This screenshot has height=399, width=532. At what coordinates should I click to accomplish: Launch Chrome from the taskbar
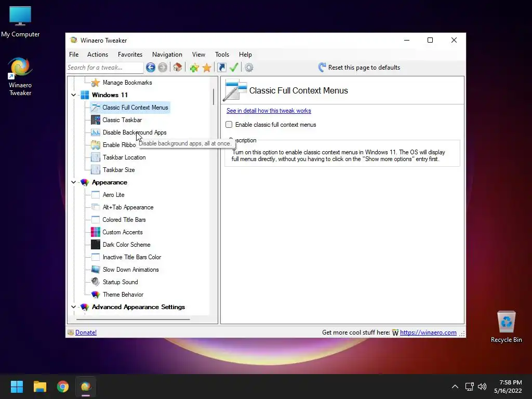click(63, 387)
